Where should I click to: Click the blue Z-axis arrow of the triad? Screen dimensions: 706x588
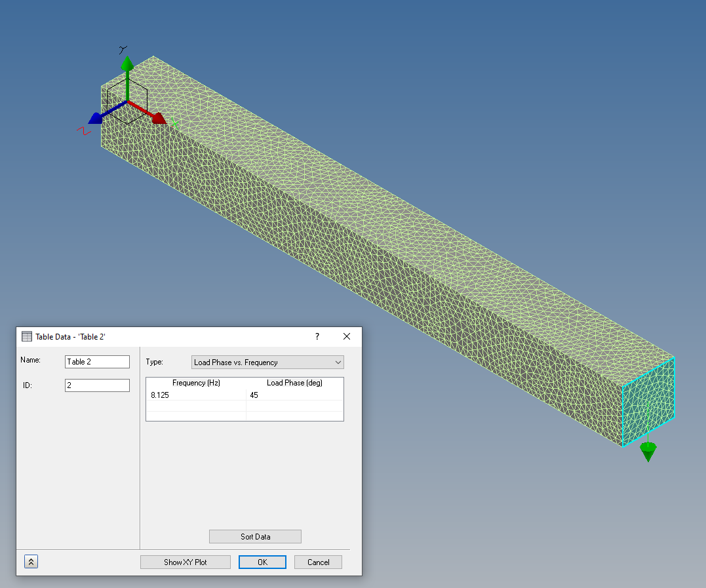(x=96, y=118)
